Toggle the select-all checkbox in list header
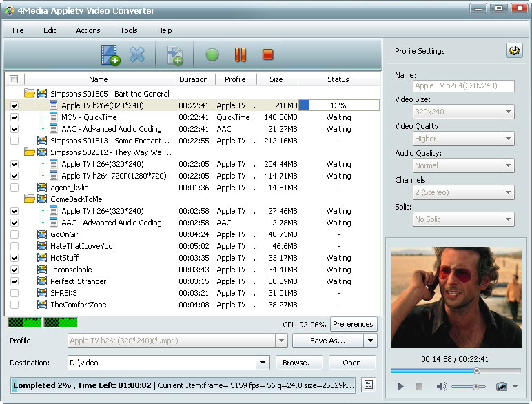This screenshot has width=532, height=404. point(14,79)
